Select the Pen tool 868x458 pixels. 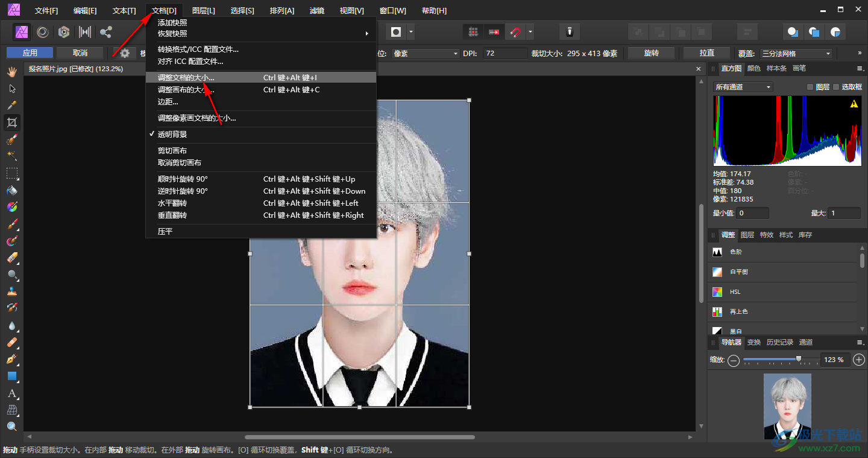click(x=11, y=359)
